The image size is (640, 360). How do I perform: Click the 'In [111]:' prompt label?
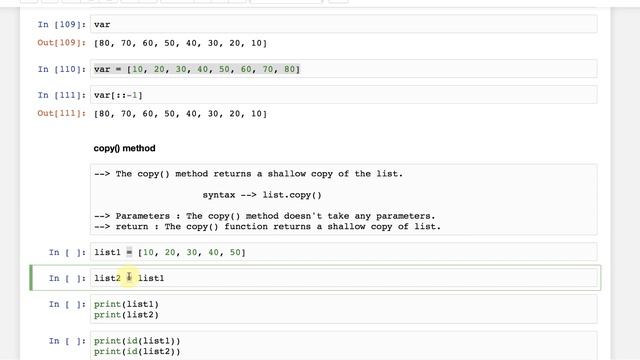click(x=62, y=95)
